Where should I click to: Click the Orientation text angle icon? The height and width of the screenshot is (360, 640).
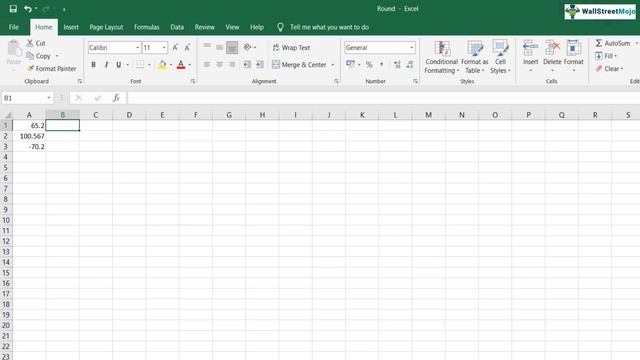click(247, 47)
